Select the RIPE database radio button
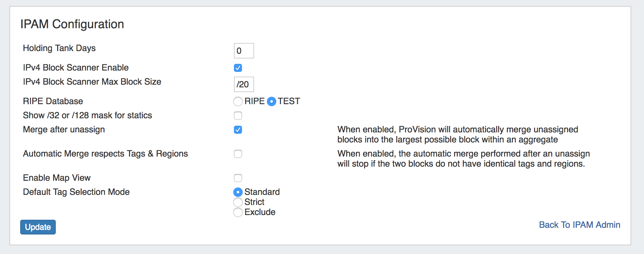Screen dimensions: 644x254 coord(238,101)
